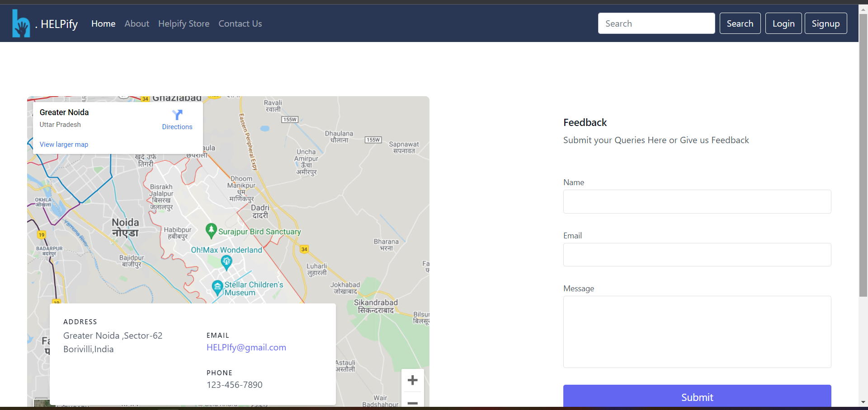Focus the Name input field
This screenshot has width=868, height=410.
(697, 201)
